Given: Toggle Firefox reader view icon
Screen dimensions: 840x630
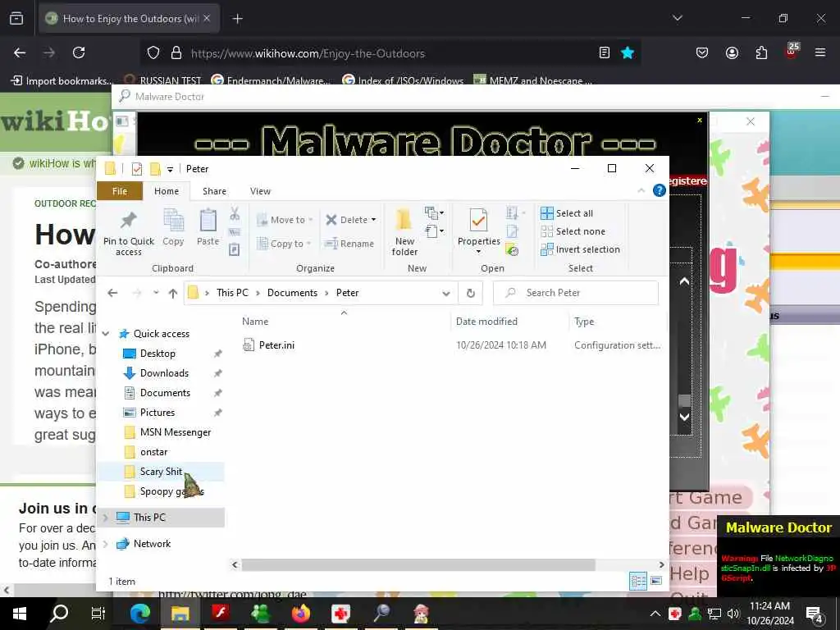Looking at the screenshot, I should 605,52.
